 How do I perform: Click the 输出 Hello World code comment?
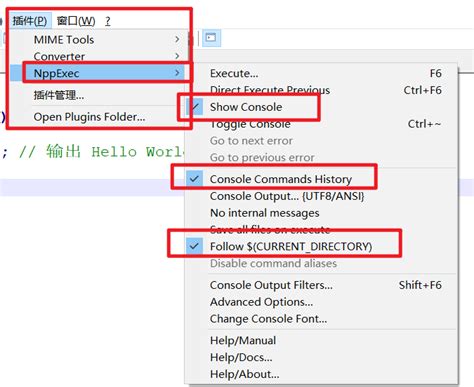pyautogui.click(x=101, y=152)
